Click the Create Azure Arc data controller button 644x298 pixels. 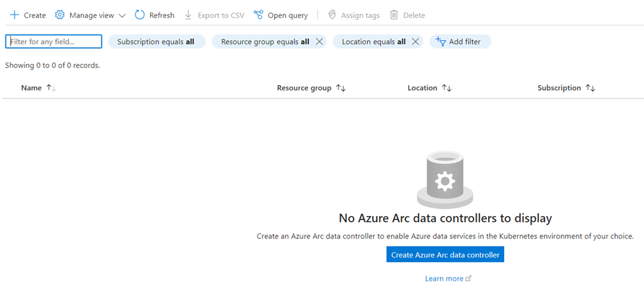(x=445, y=255)
